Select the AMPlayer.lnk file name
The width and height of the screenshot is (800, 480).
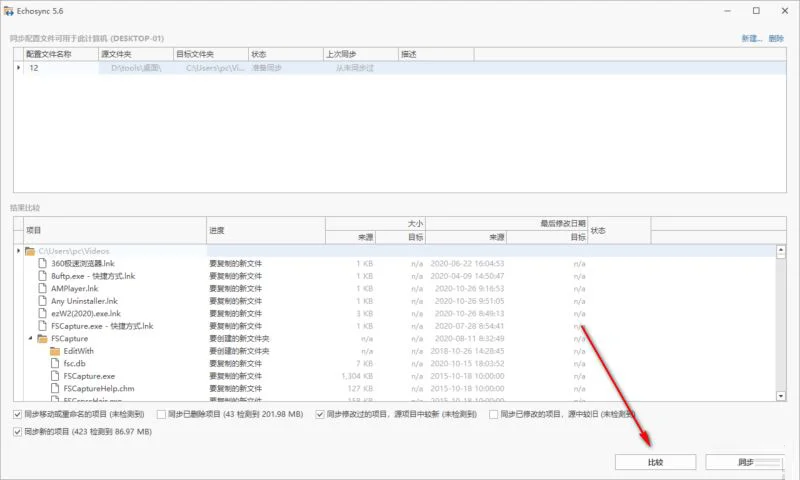(x=74, y=288)
